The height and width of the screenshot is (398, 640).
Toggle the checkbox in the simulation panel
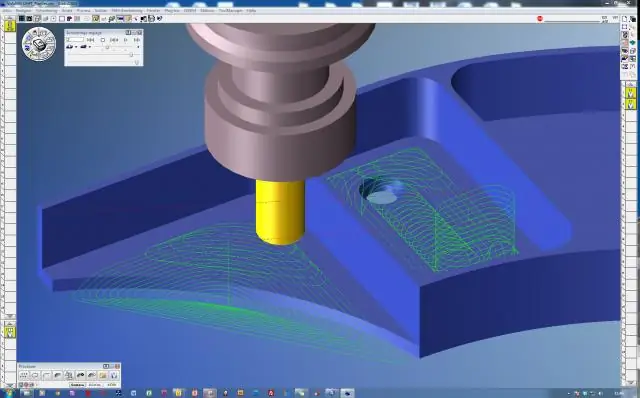pos(103,40)
